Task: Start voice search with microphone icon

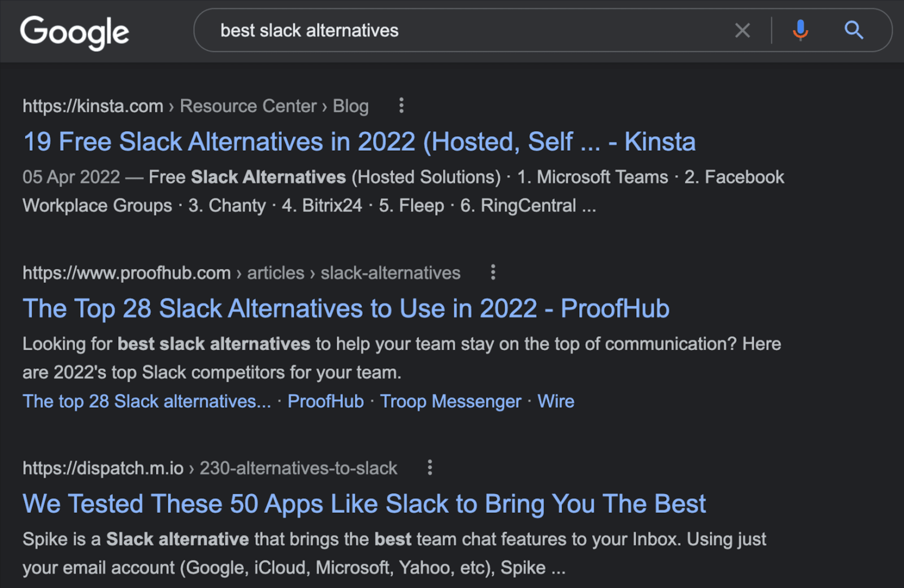Action: pos(800,31)
